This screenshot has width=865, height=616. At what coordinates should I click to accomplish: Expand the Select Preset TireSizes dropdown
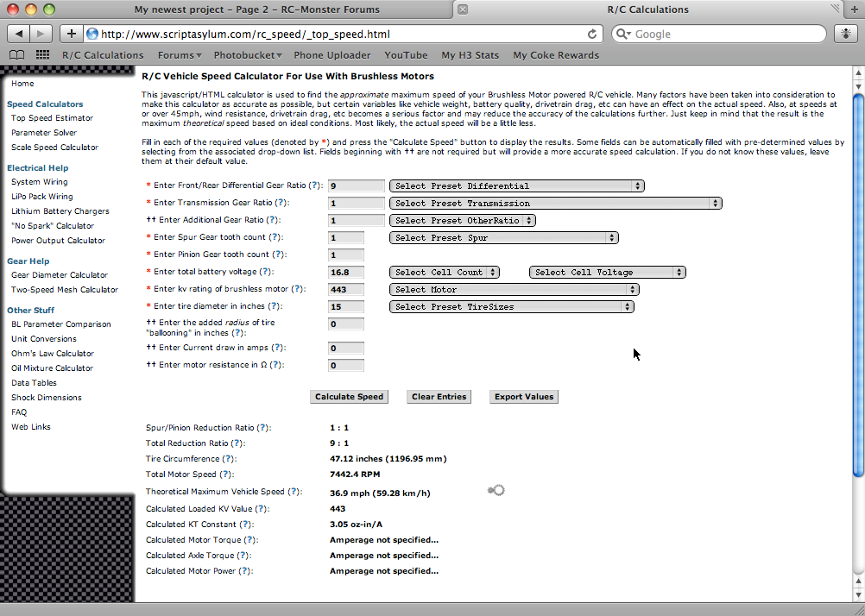pos(512,306)
